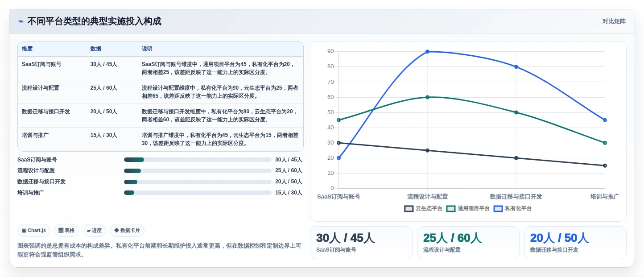Click the 私有化平台 legend label
644x277 pixels.
(x=518, y=209)
